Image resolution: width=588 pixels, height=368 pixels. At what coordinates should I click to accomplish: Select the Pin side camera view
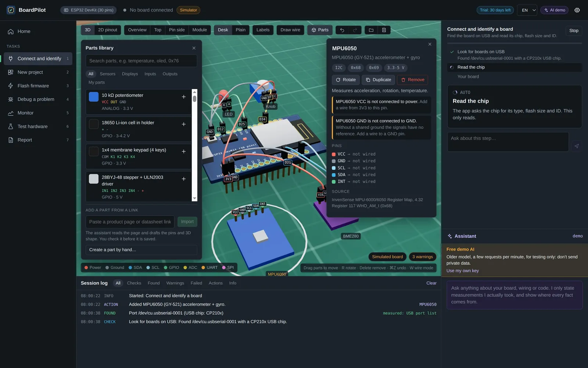pos(177,30)
